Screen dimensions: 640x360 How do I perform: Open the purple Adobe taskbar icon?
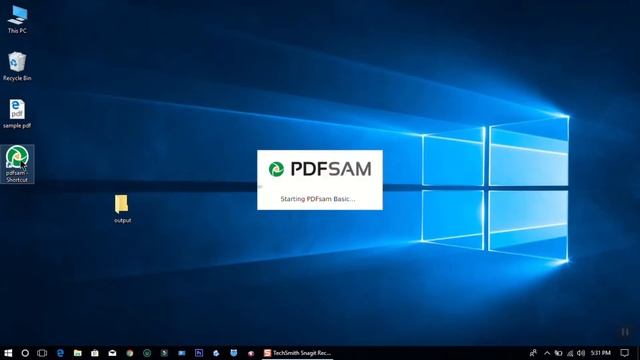pyautogui.click(x=199, y=353)
